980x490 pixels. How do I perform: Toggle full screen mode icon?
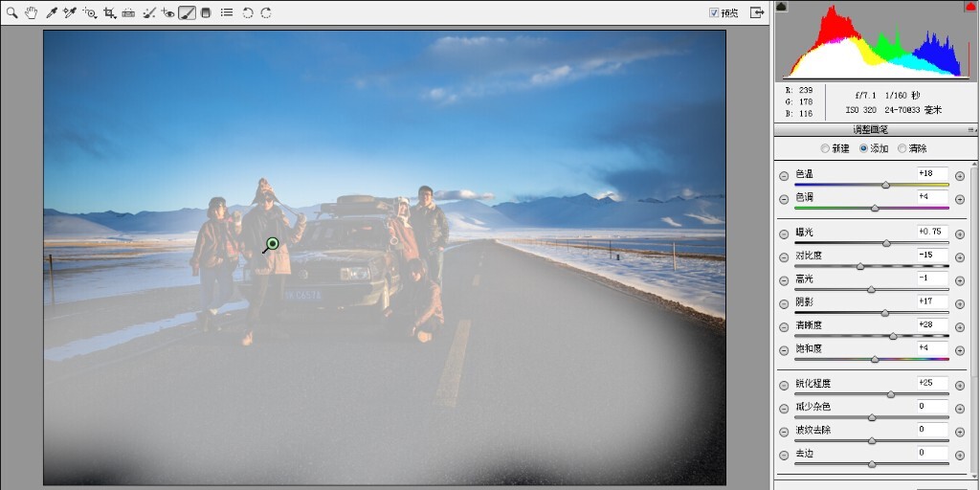click(757, 12)
